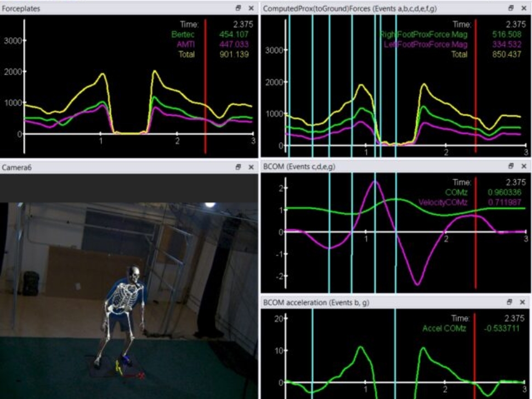Activate the Camera6 panel title
The image size is (532, 399).
point(16,167)
